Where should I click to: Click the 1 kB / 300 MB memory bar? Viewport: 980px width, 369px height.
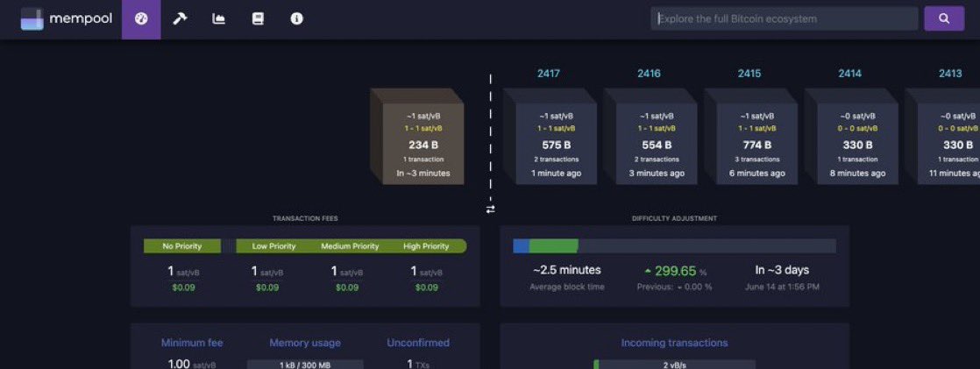tap(305, 365)
